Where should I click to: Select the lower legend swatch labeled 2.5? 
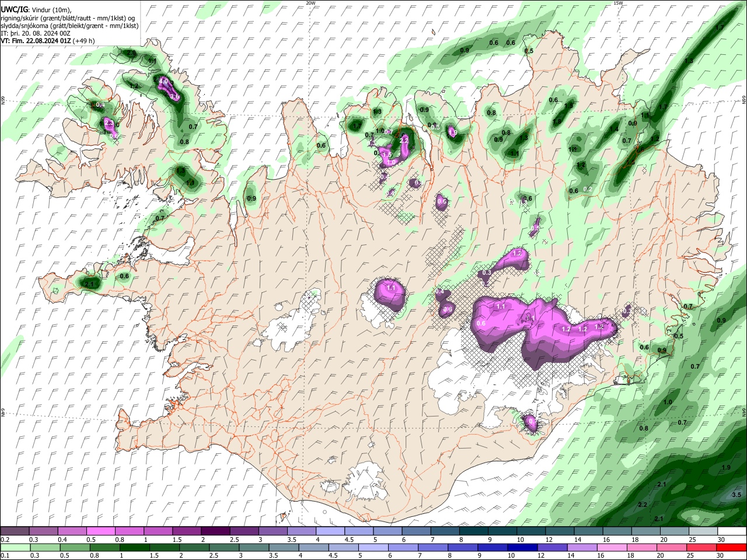click(224, 548)
